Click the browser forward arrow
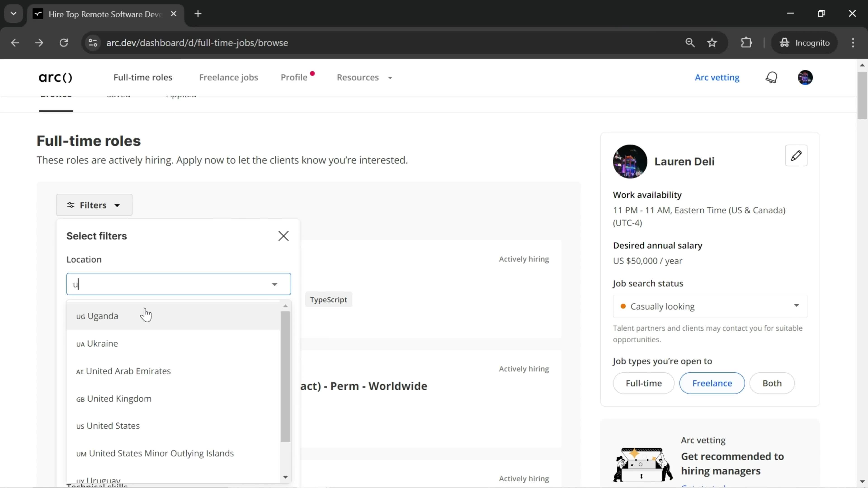This screenshot has height=488, width=868. 39,43
